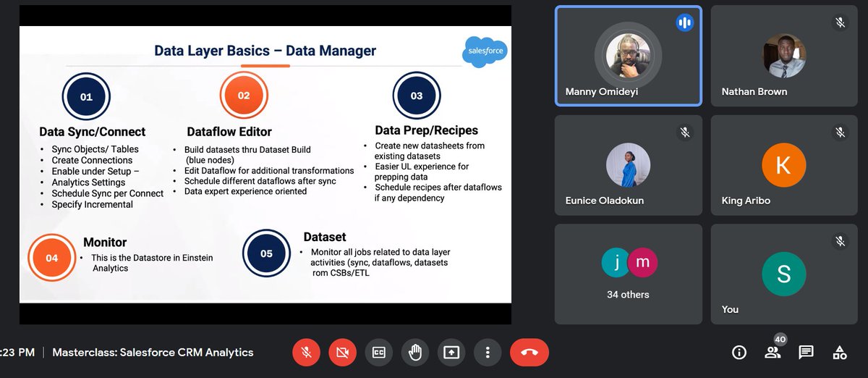Select Eunice Oladokun's participant tile

click(x=628, y=165)
